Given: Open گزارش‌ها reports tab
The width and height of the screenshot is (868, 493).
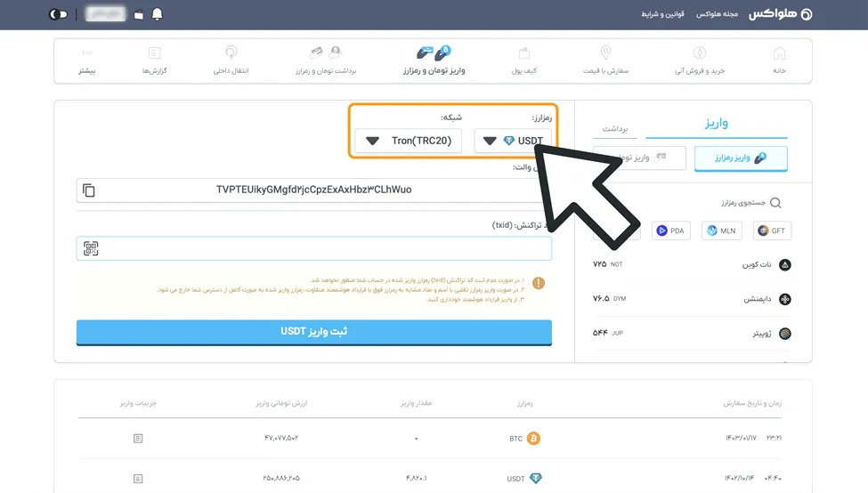Looking at the screenshot, I should coord(154,61).
